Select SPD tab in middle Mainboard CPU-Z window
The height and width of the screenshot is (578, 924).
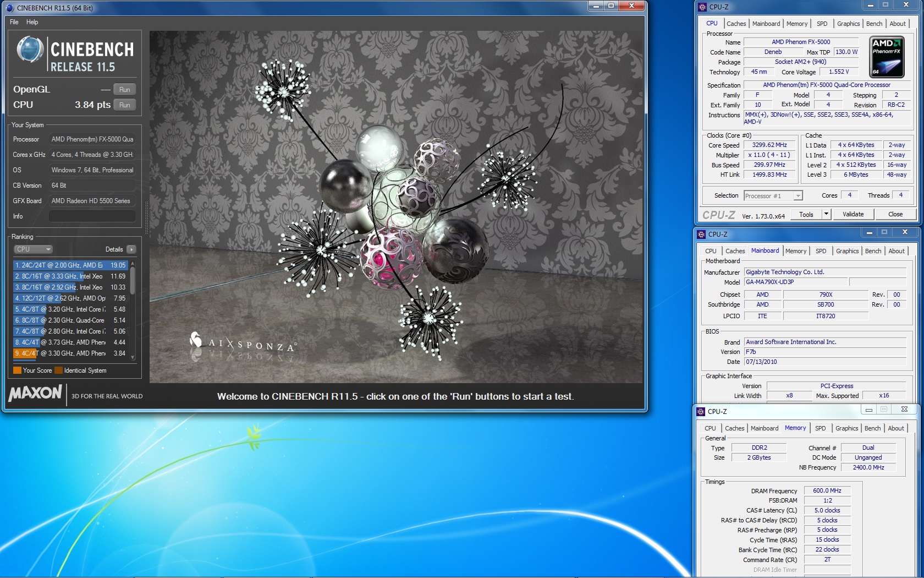pyautogui.click(x=821, y=251)
